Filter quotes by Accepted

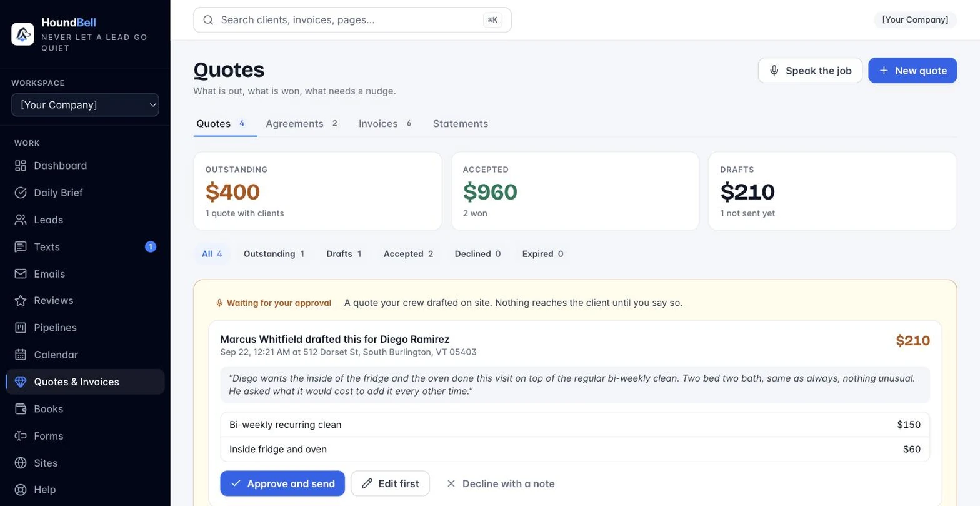click(x=408, y=254)
